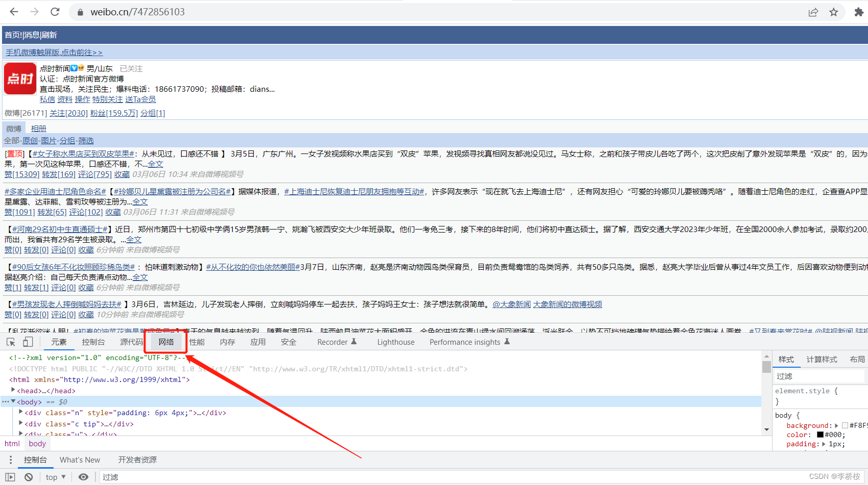The width and height of the screenshot is (868, 485).
Task: Open the 送Ta会员 link
Action: click(x=140, y=99)
